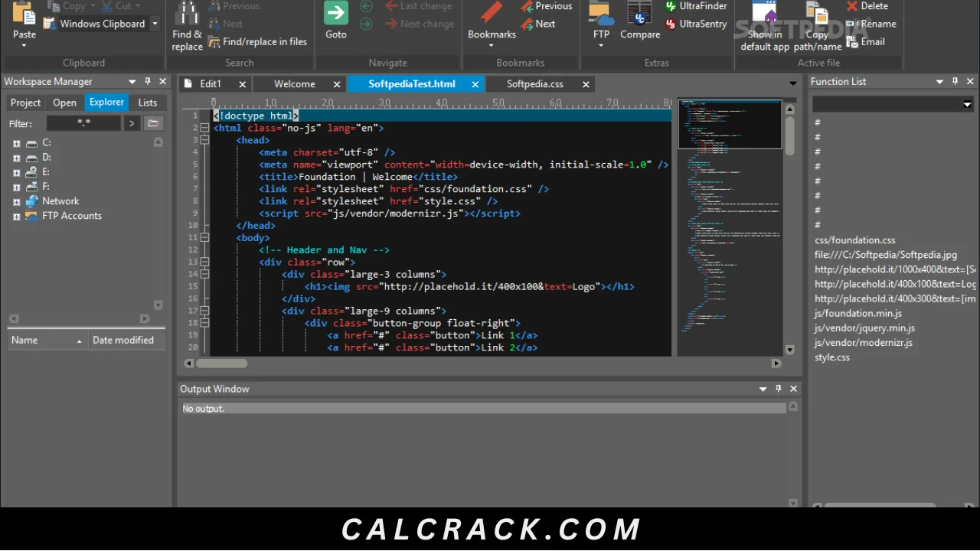The width and height of the screenshot is (980, 551).
Task: Open the Function List combo box
Action: point(893,104)
